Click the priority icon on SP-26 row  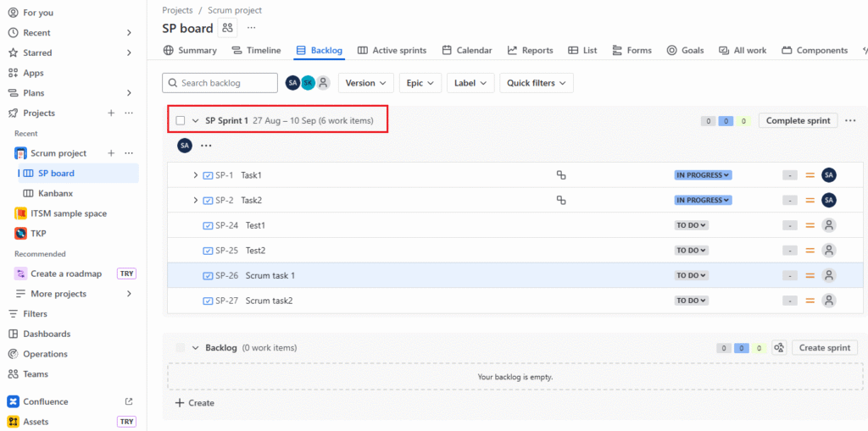click(x=810, y=275)
